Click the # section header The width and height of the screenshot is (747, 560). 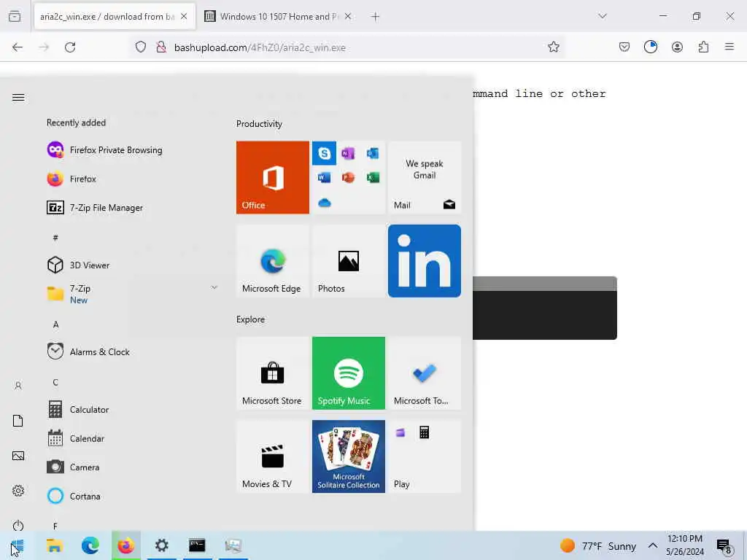coord(55,237)
